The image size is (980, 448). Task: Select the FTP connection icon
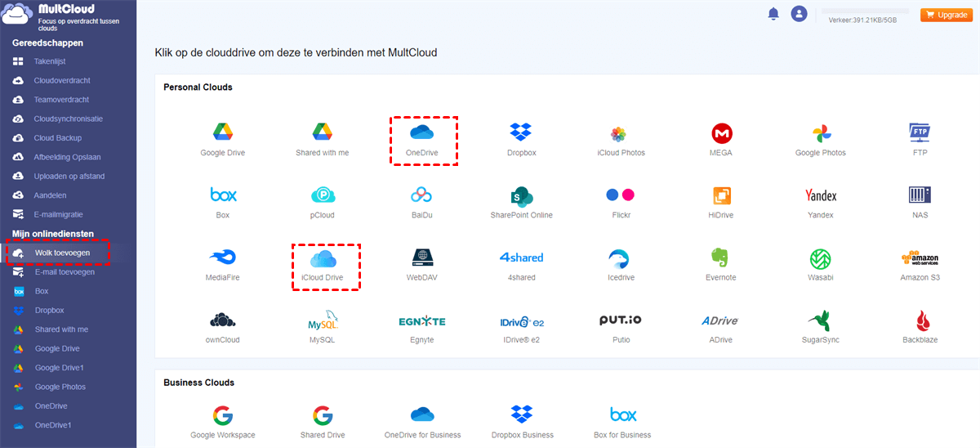[920, 132]
